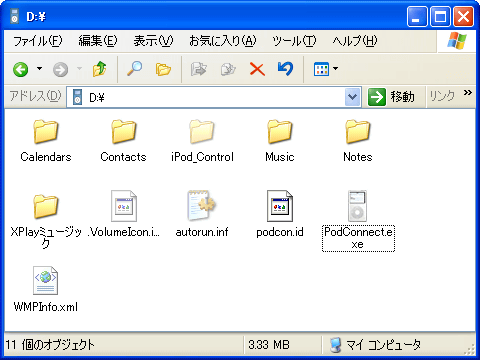Screen dimensions: 480x360
Task: Close the D:¥ window
Action: click(x=463, y=16)
